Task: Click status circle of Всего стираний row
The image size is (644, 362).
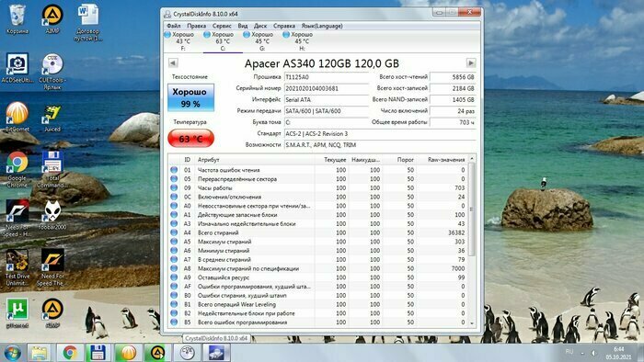Action: 174,232
